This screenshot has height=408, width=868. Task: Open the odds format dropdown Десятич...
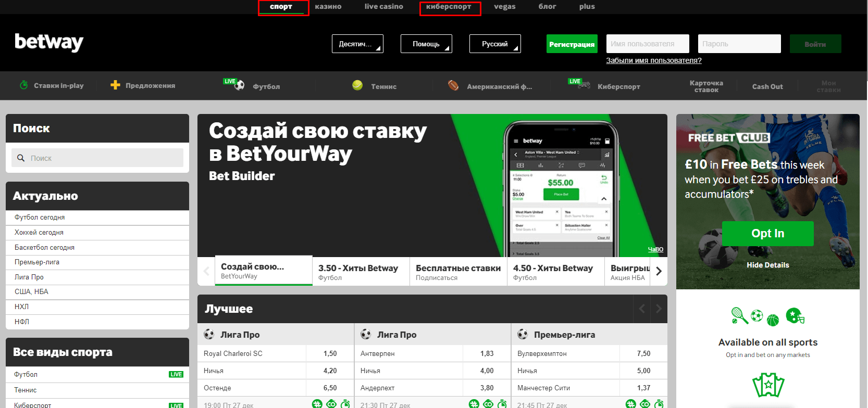click(x=357, y=44)
